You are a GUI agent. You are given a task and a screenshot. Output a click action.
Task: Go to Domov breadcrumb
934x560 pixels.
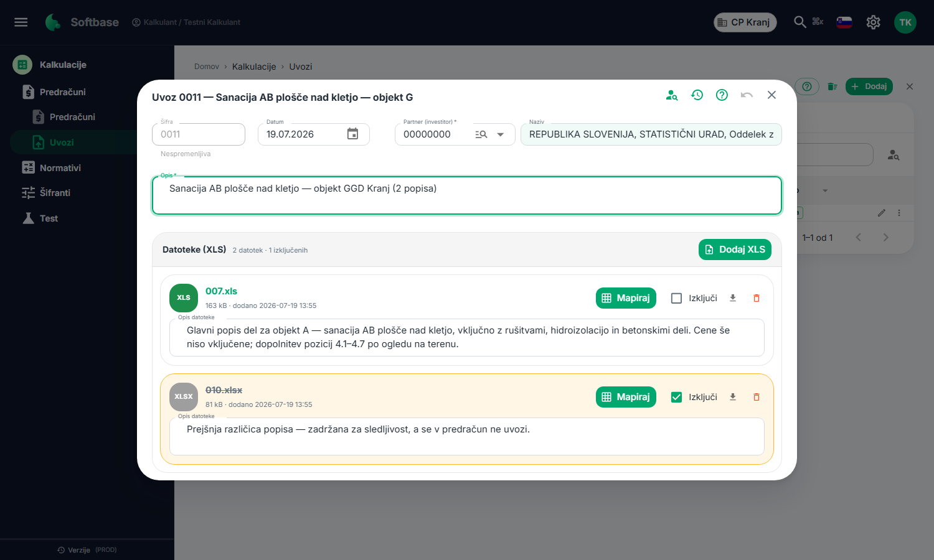point(207,67)
